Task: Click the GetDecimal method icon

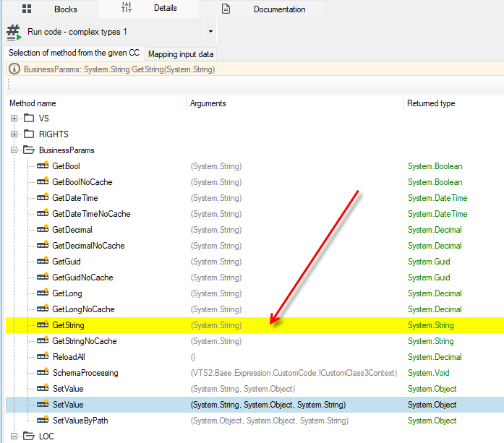Action: (x=43, y=229)
